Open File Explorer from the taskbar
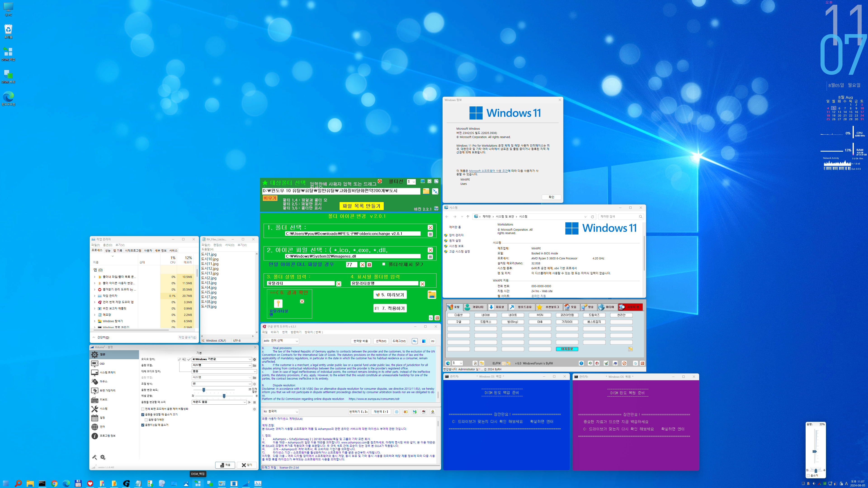This screenshot has width=868, height=488. point(30,484)
